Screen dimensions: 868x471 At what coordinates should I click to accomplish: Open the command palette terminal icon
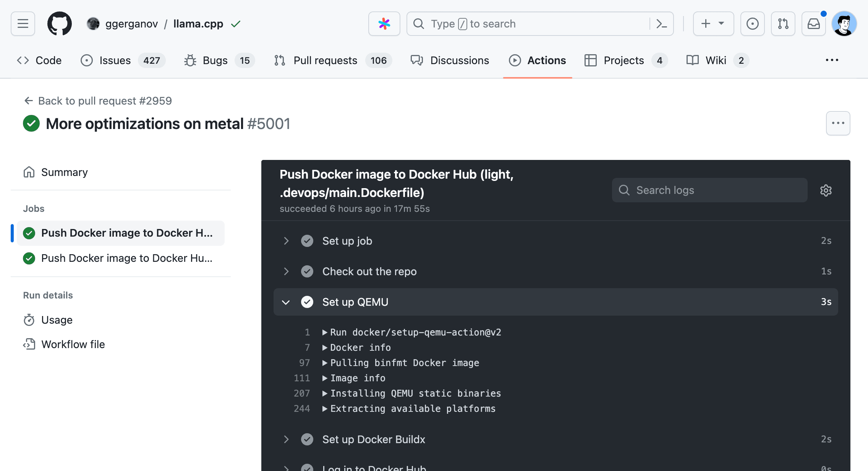(x=661, y=23)
